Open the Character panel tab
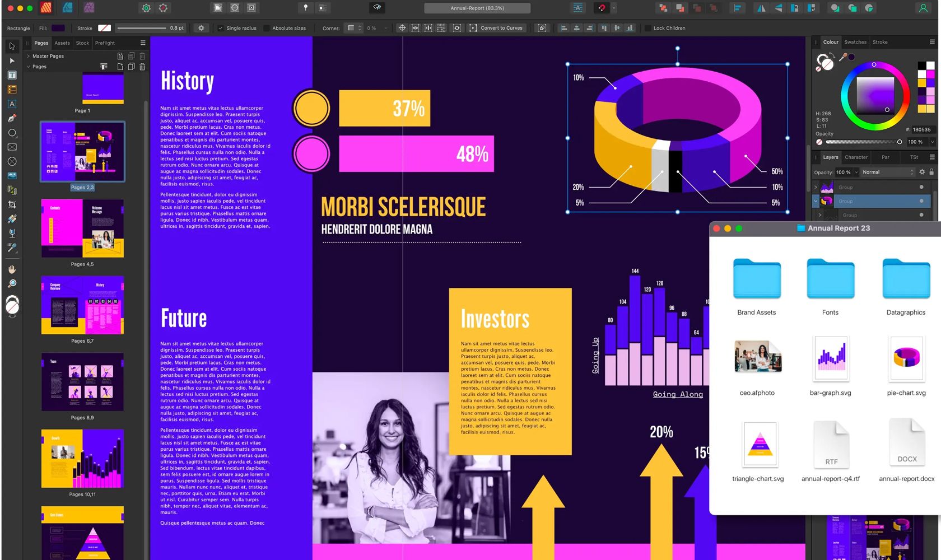 pos(856,157)
